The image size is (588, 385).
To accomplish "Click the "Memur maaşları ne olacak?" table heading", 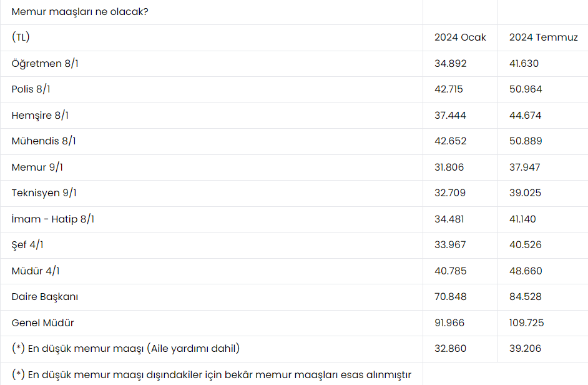I will pyautogui.click(x=79, y=11).
